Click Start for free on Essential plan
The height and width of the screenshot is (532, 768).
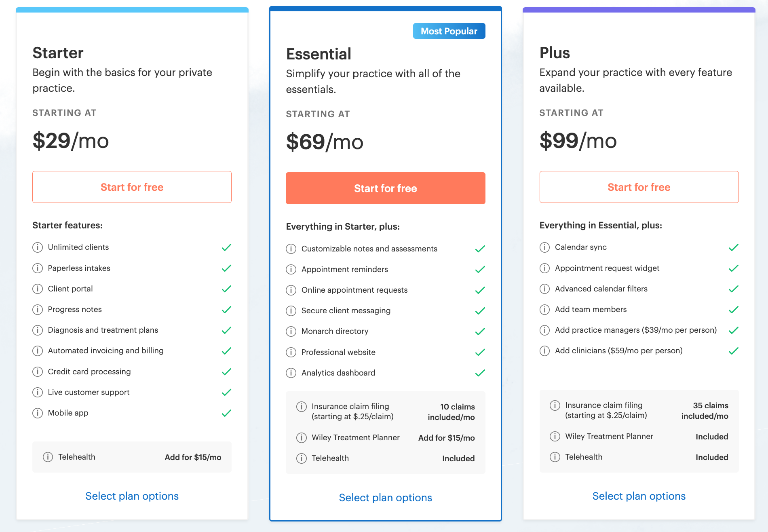click(386, 188)
